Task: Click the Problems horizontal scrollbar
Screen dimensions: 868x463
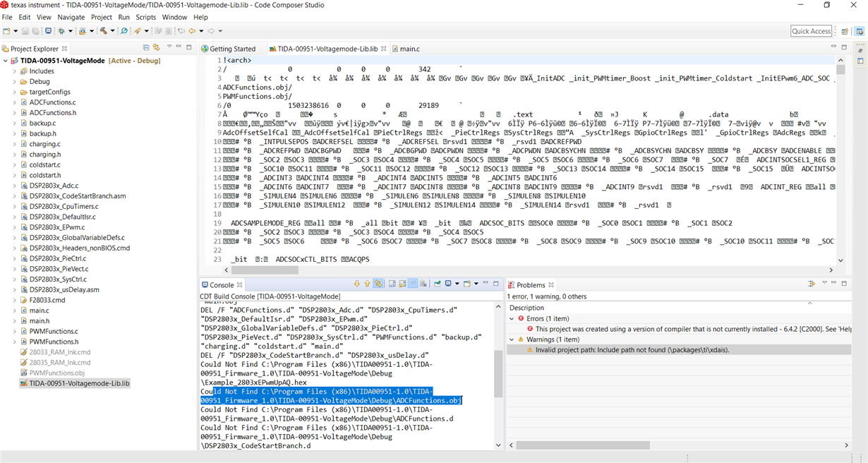Action: tap(584, 445)
